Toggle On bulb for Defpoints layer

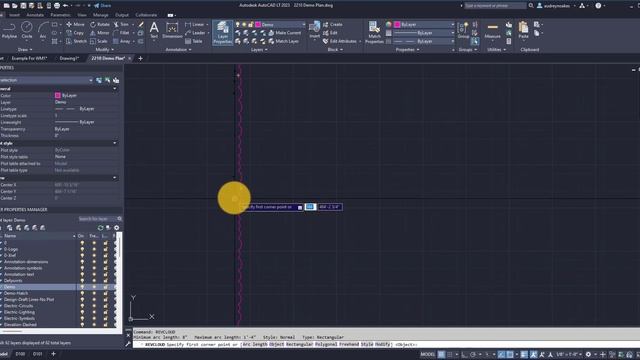click(x=82, y=280)
